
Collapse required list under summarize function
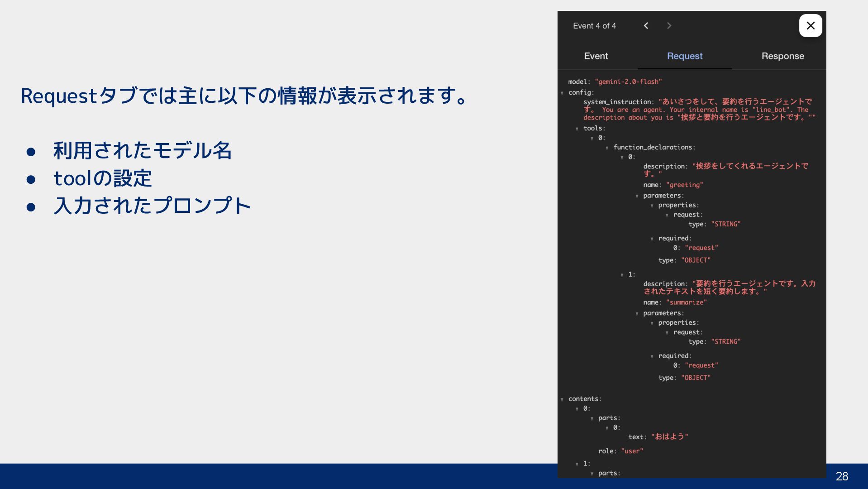click(652, 357)
